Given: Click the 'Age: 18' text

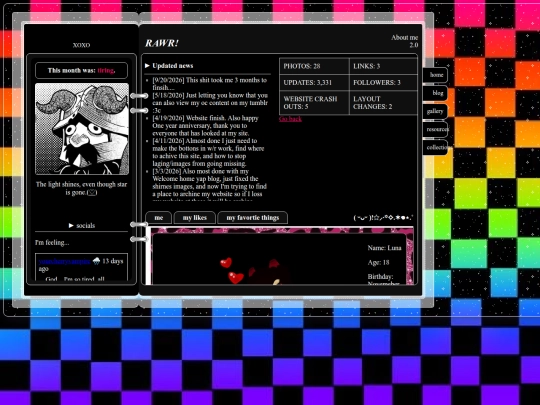Looking at the screenshot, I should [378, 262].
